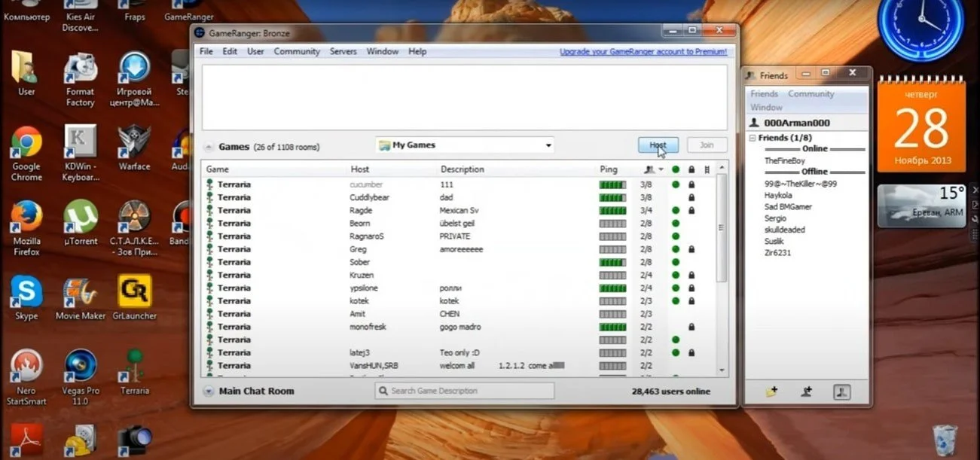Screen dimensions: 980x460
Task: Open the User folder icon
Action: 26,73
